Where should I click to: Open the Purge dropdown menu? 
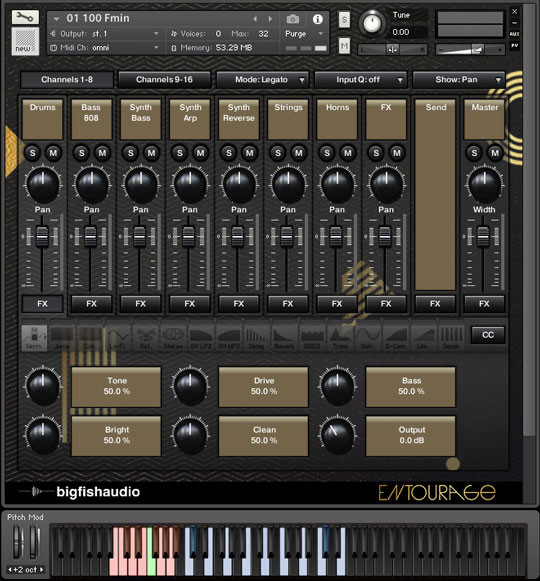tap(304, 34)
